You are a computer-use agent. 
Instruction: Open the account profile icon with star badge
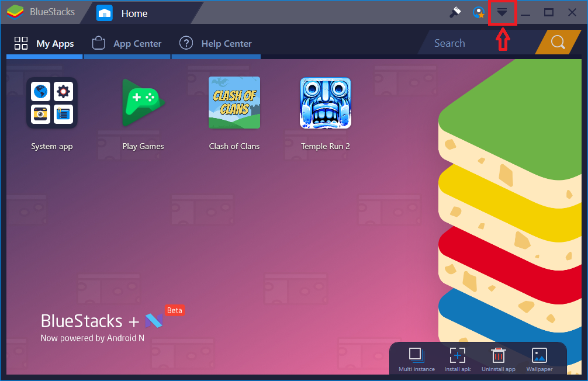pos(478,12)
